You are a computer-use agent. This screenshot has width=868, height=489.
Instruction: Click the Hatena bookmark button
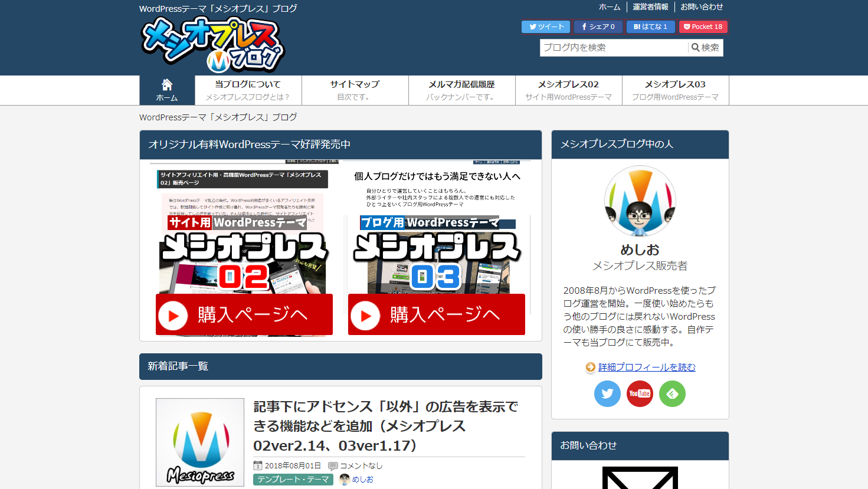[x=650, y=27]
